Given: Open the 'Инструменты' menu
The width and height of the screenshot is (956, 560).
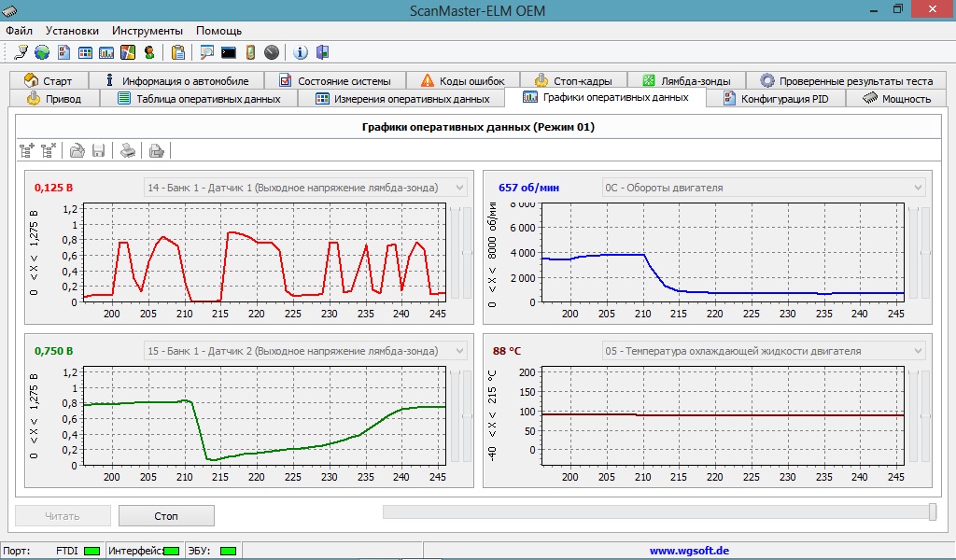Looking at the screenshot, I should [148, 31].
